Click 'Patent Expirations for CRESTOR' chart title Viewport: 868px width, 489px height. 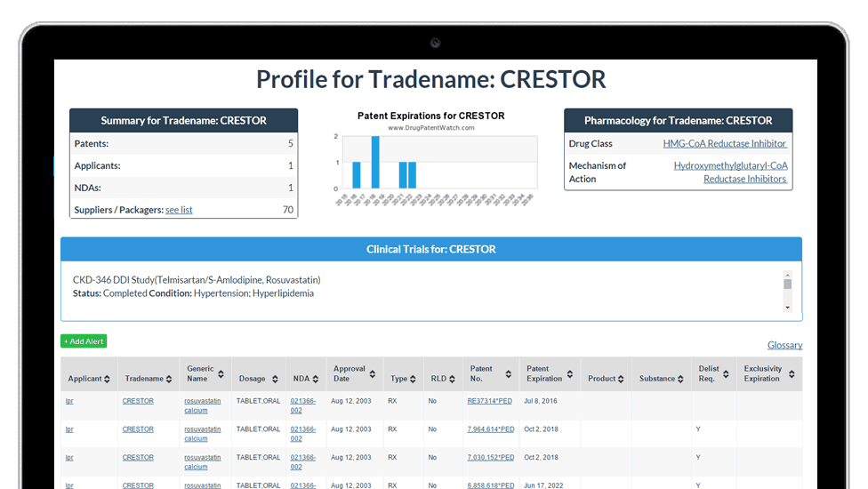(x=430, y=116)
